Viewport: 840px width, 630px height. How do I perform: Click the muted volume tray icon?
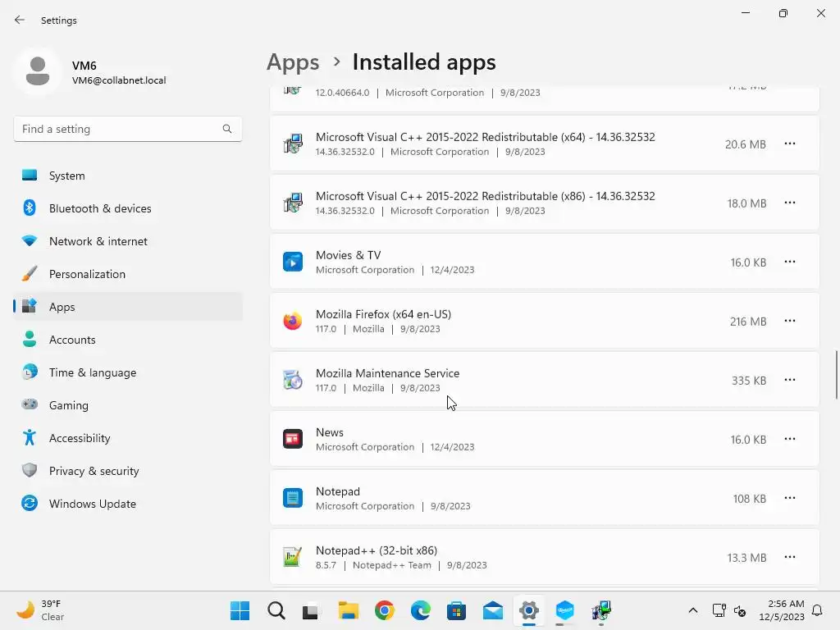point(740,610)
